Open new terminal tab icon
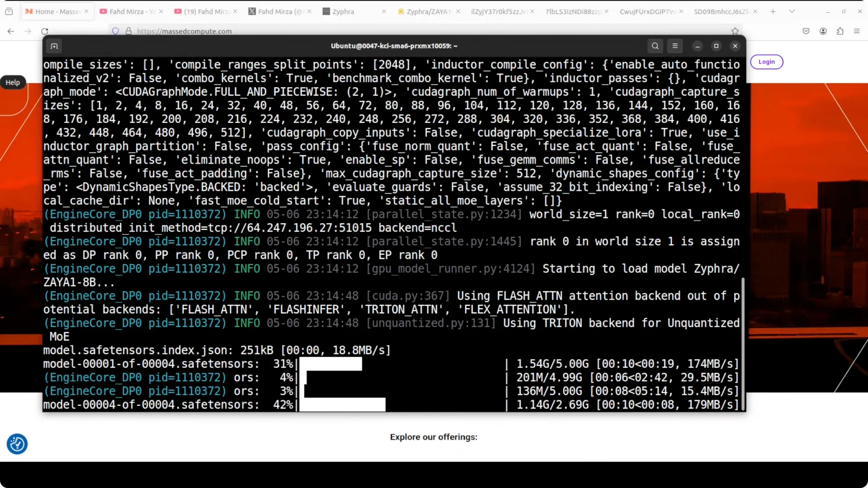The image size is (868, 488). click(54, 46)
